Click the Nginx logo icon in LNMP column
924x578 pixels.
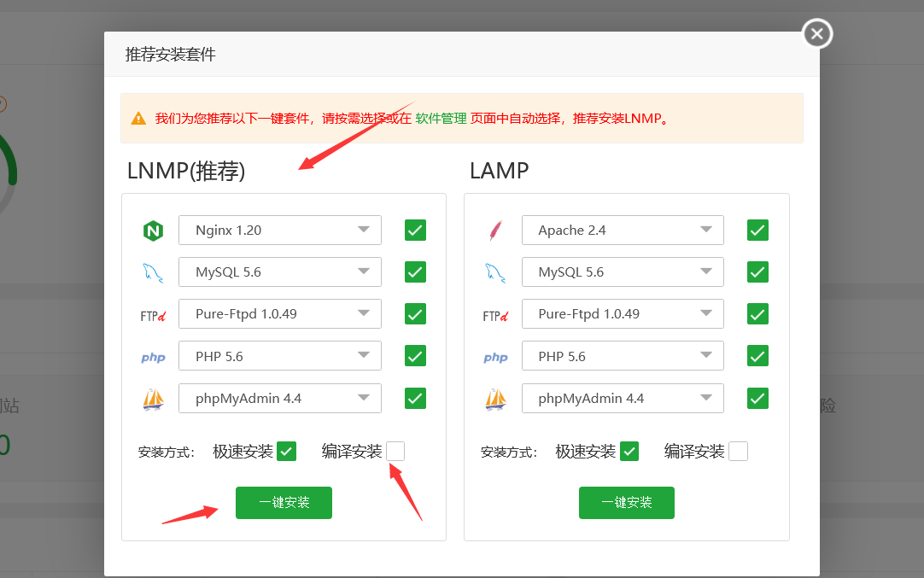(153, 230)
